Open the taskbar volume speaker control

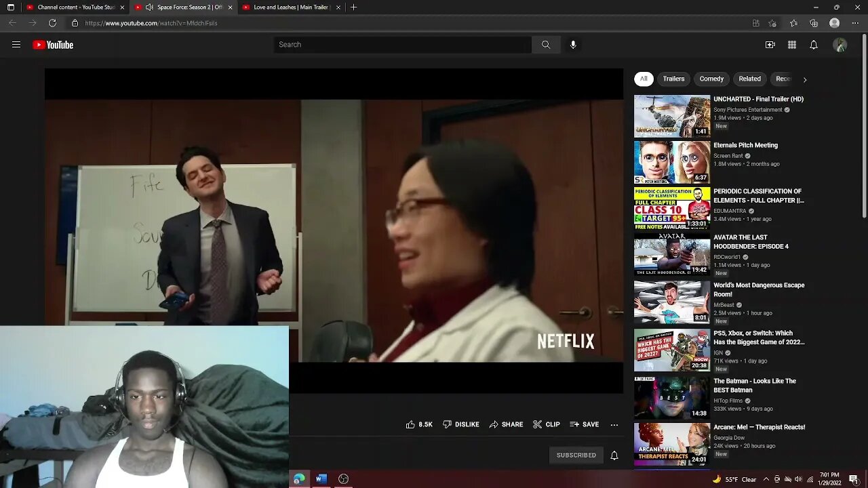(x=798, y=479)
